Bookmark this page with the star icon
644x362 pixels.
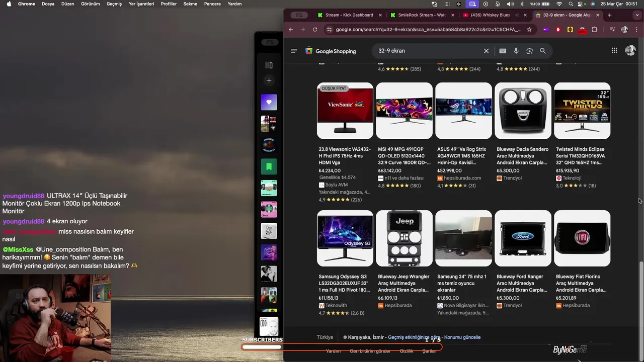tap(529, 30)
